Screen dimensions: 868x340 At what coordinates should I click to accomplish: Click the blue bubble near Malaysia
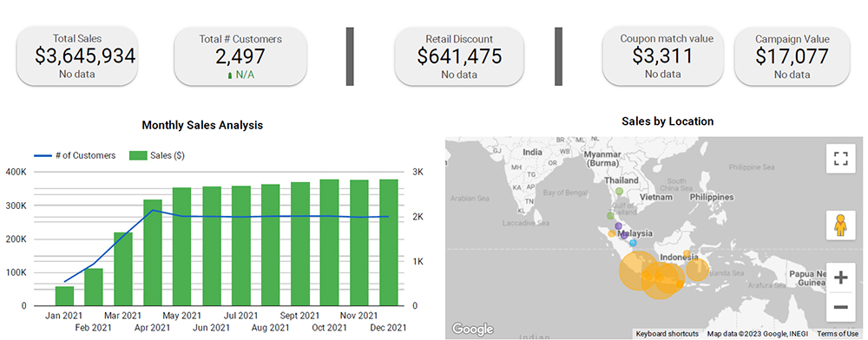coord(634,243)
